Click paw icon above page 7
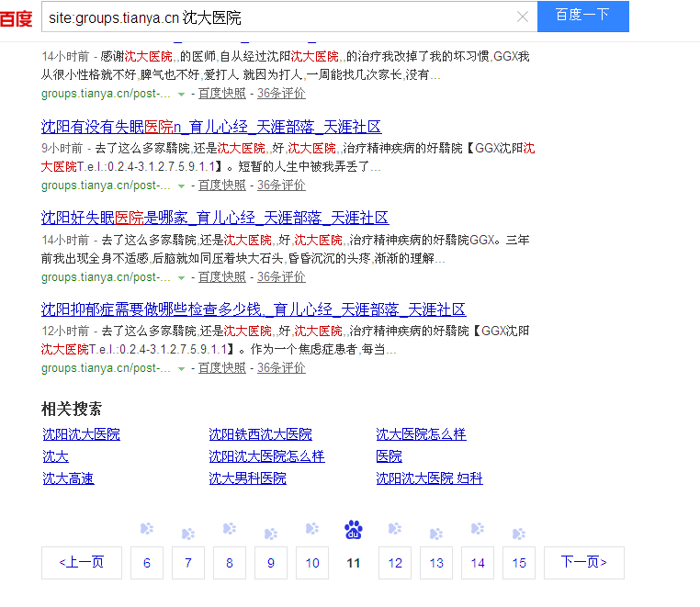The width and height of the screenshot is (700, 607). click(188, 534)
